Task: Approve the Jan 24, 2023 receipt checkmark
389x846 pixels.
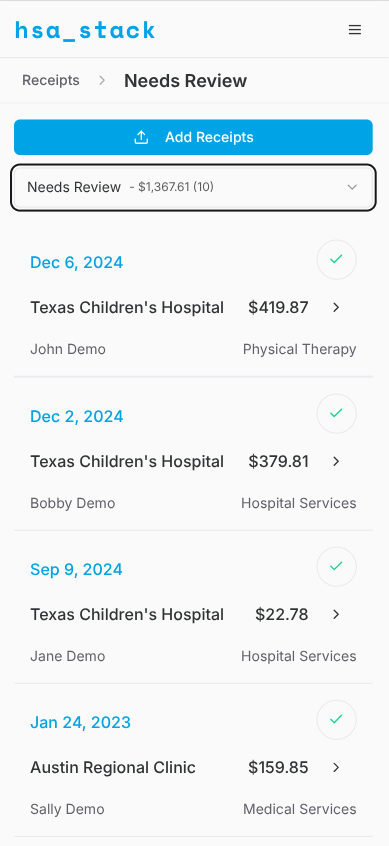Action: [x=337, y=719]
